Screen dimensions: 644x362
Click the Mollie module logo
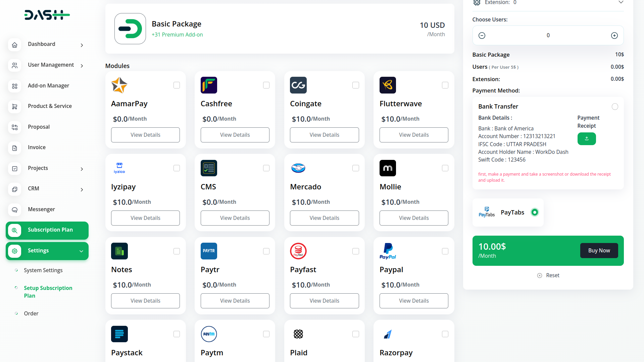click(388, 168)
